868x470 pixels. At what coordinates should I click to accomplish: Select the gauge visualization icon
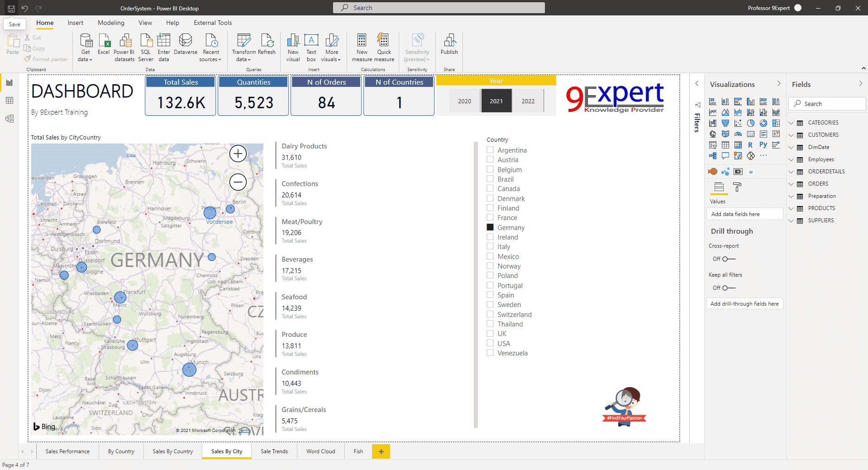click(x=738, y=134)
